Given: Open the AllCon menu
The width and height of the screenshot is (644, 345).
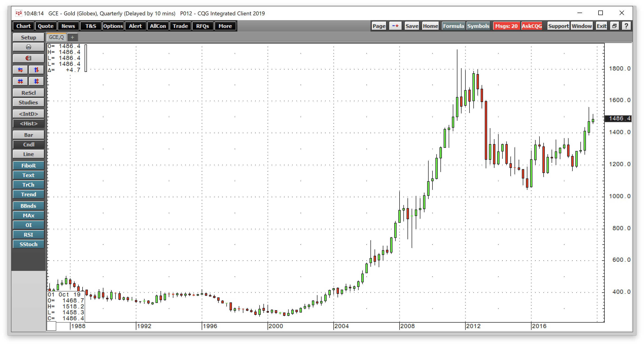Looking at the screenshot, I should pyautogui.click(x=158, y=26).
